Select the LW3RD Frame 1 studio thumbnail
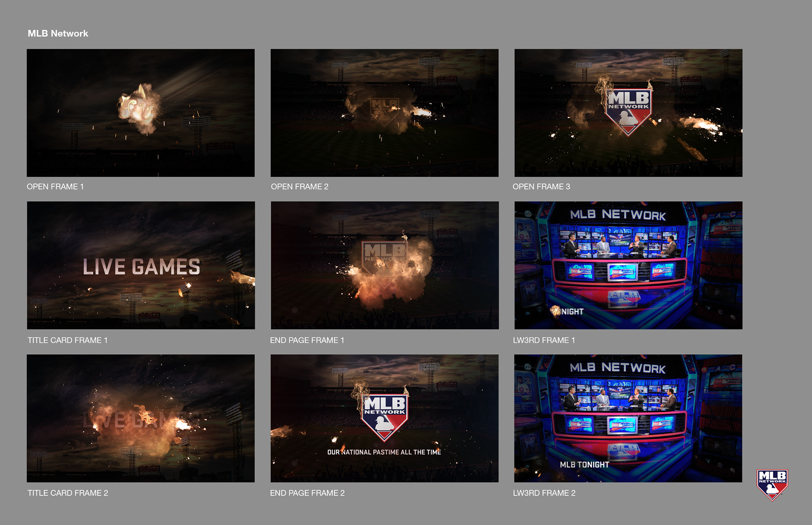Screen dimensions: 812x525 pyautogui.click(x=628, y=265)
